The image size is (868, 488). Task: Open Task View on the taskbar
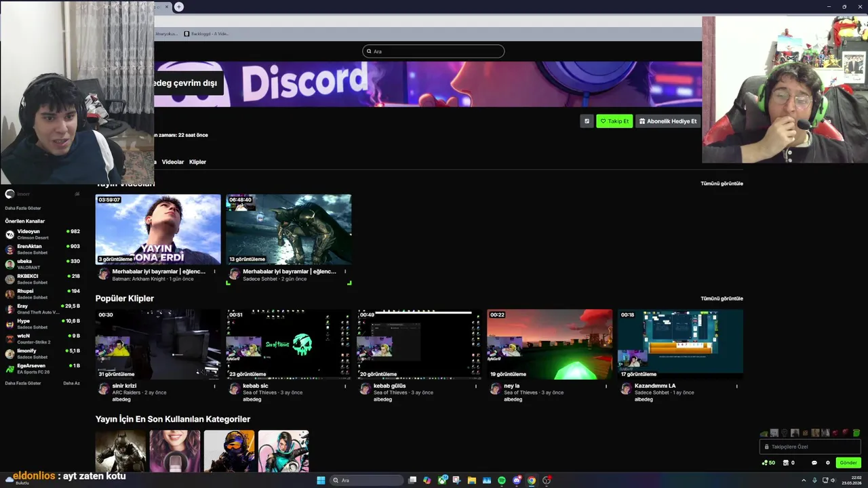coord(412,480)
